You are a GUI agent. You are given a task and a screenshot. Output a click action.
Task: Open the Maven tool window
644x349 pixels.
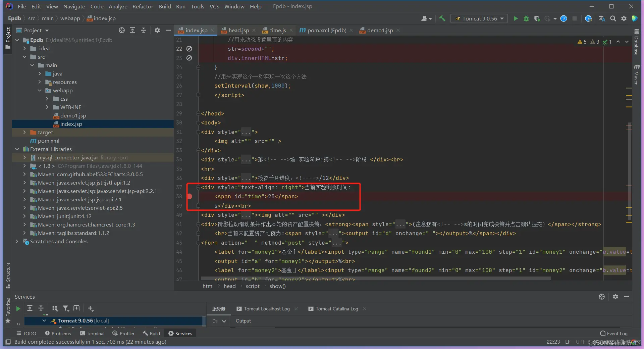[636, 75]
